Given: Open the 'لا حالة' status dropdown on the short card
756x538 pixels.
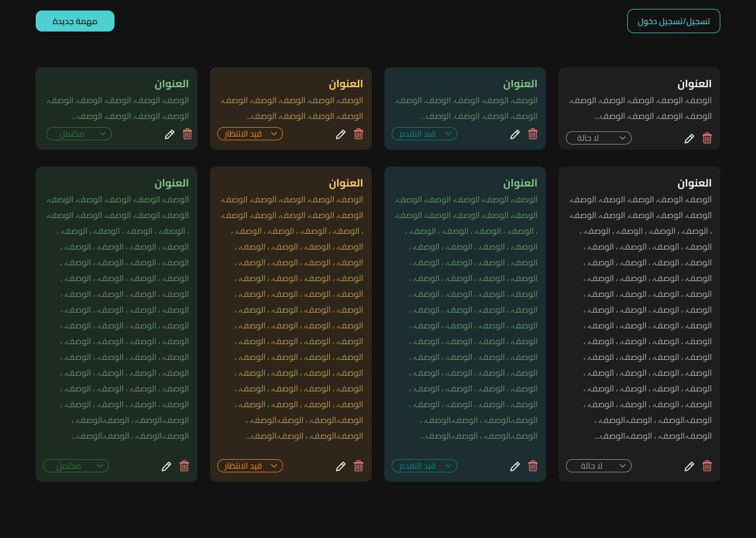Looking at the screenshot, I should [599, 138].
